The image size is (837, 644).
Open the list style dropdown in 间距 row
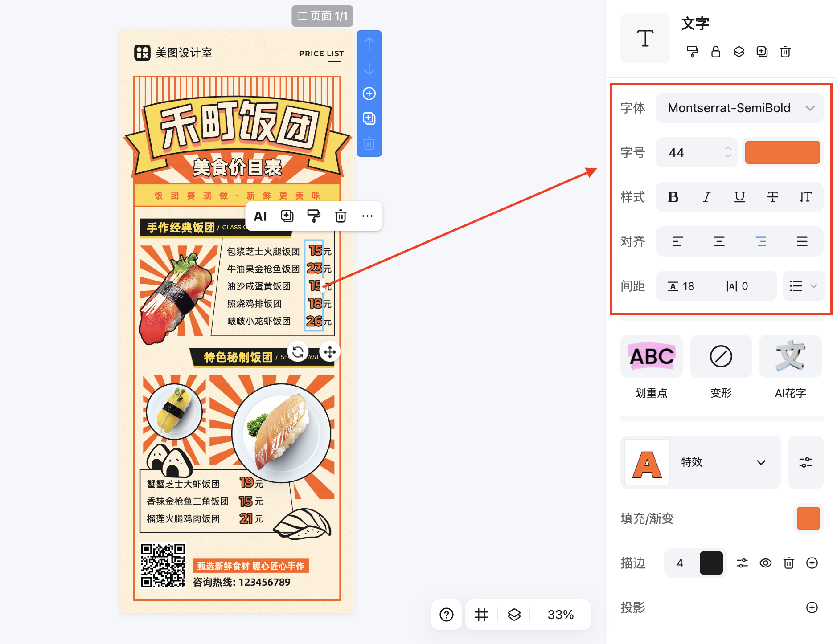(804, 286)
